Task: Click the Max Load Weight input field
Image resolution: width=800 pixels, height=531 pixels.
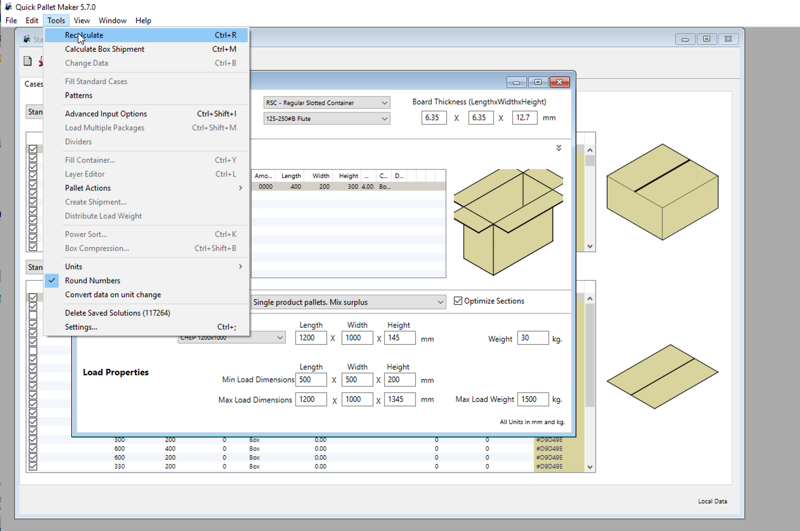Action: (532, 399)
